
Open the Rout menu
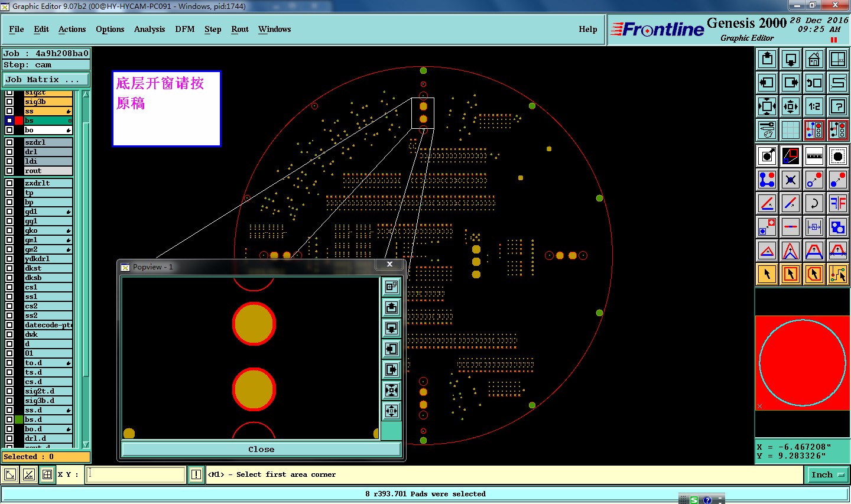pyautogui.click(x=240, y=29)
